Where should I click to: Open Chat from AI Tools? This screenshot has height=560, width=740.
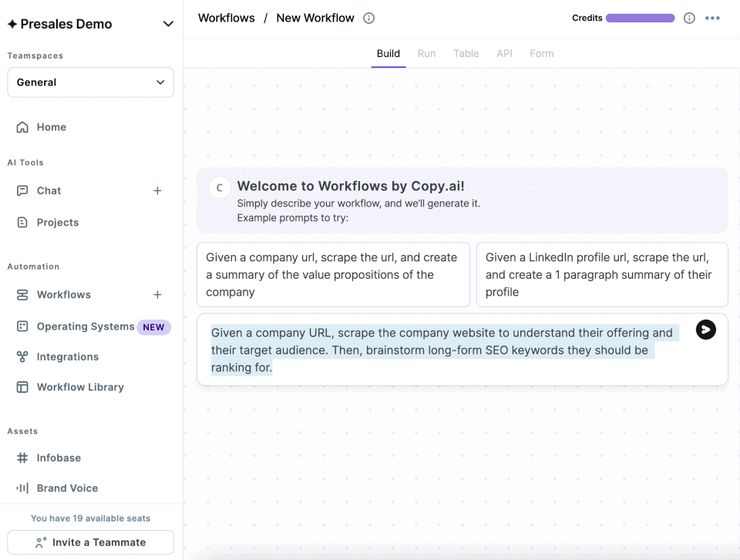coord(49,190)
